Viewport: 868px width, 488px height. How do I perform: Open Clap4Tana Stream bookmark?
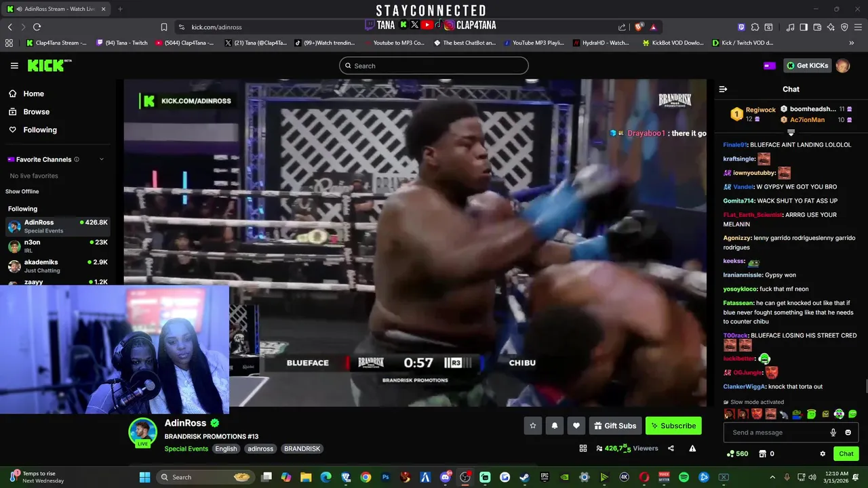click(56, 43)
